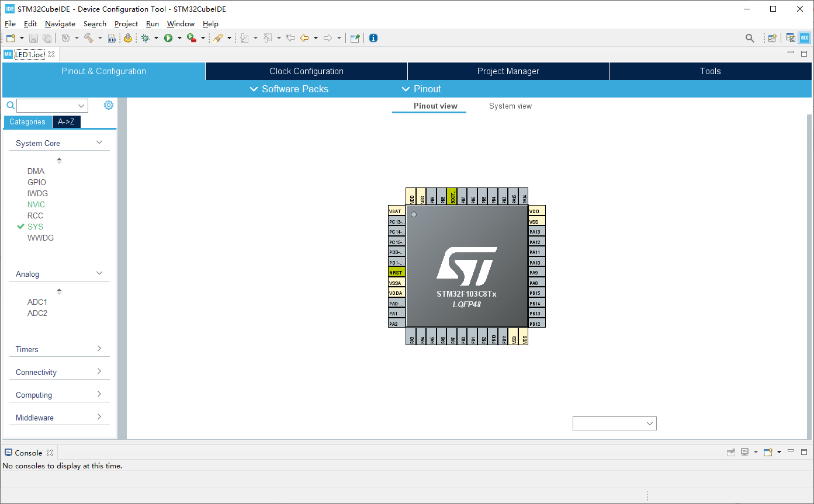The height and width of the screenshot is (504, 814).
Task: Click the pinout settings gear beside the search box
Action: pos(108,105)
